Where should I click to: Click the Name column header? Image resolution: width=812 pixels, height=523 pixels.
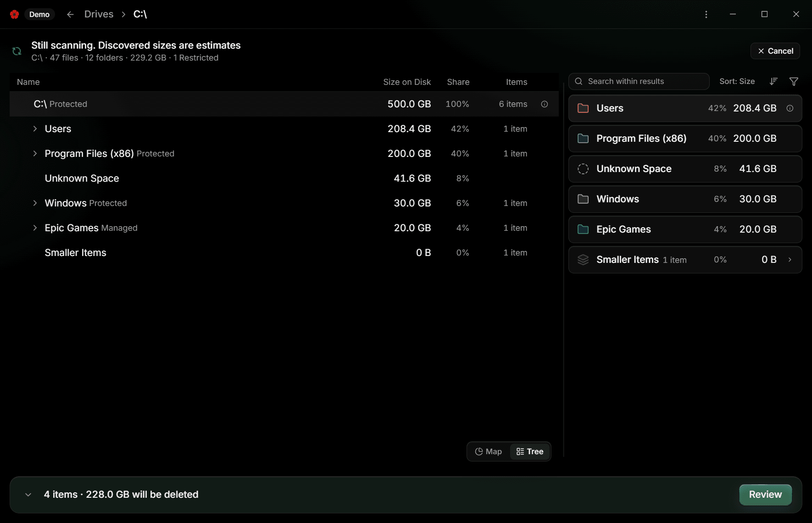[x=28, y=82]
